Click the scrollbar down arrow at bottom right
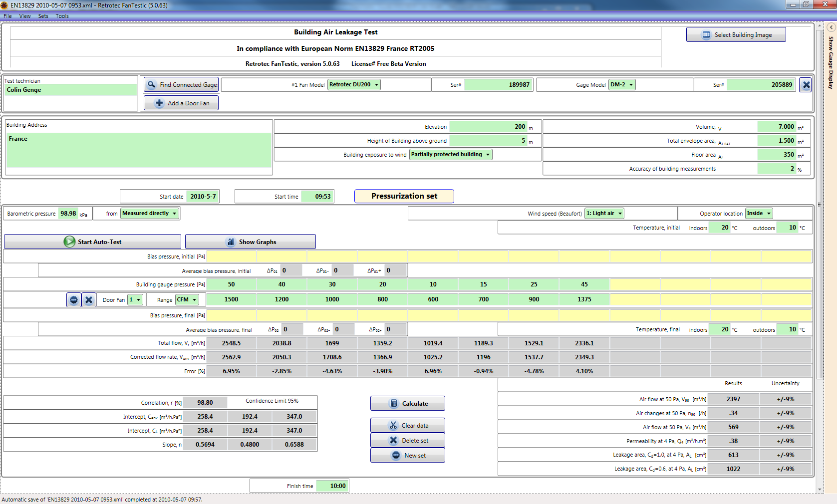The height and width of the screenshot is (504, 837). [x=820, y=490]
